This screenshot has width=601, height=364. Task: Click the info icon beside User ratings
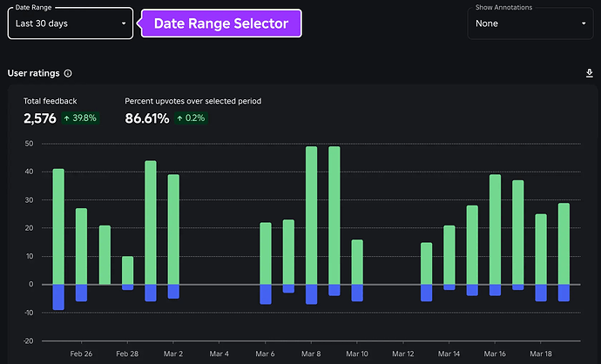click(68, 74)
